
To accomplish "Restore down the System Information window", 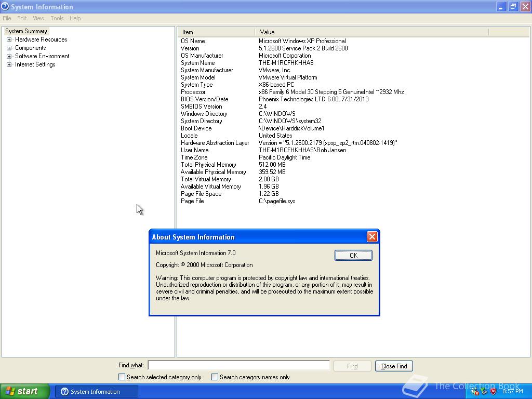I will (x=513, y=6).
